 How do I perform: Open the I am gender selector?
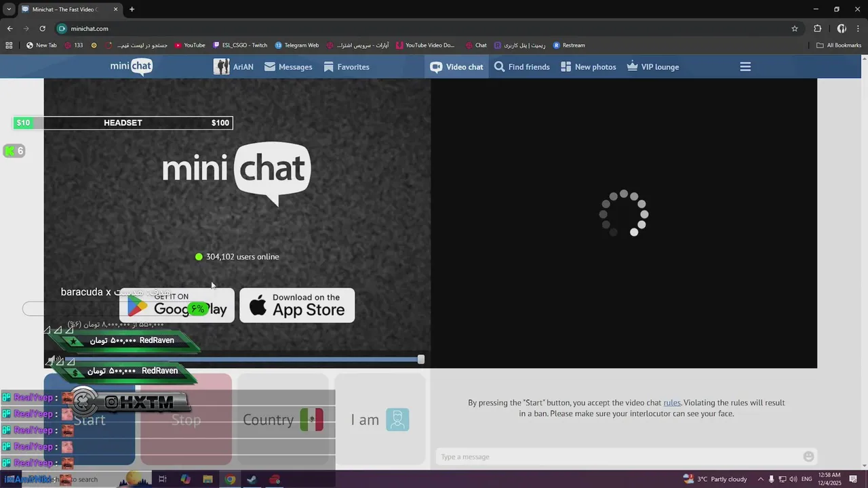coord(380,420)
